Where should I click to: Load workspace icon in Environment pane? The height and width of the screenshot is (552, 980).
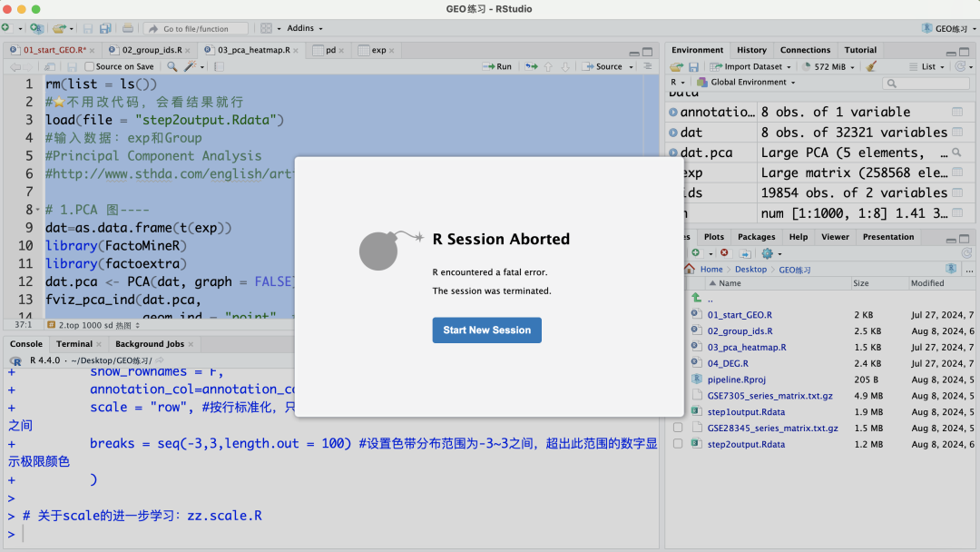pos(676,66)
